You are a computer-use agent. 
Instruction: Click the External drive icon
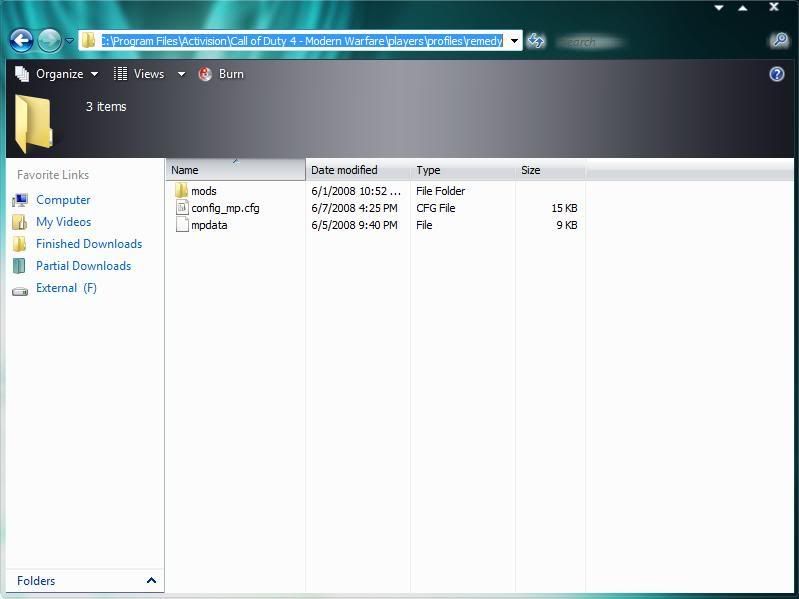coord(20,291)
